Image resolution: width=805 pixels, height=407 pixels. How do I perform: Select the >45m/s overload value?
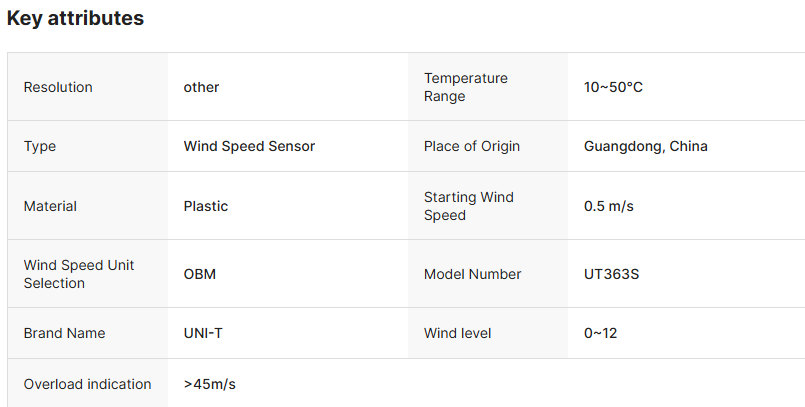(210, 384)
